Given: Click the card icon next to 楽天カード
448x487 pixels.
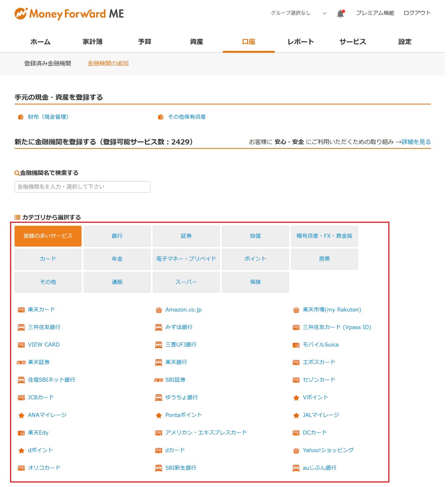Looking at the screenshot, I should pos(21,310).
